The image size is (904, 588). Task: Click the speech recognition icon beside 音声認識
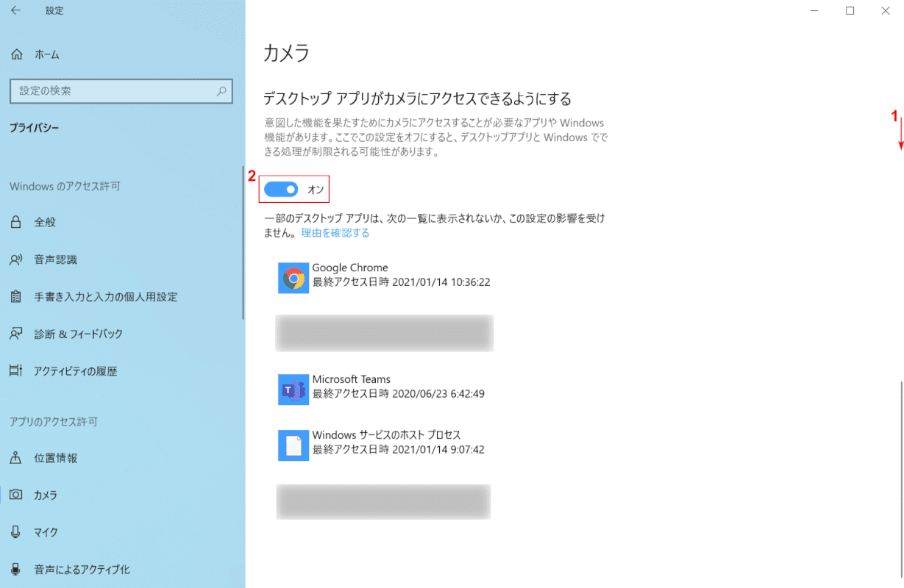tap(16, 259)
